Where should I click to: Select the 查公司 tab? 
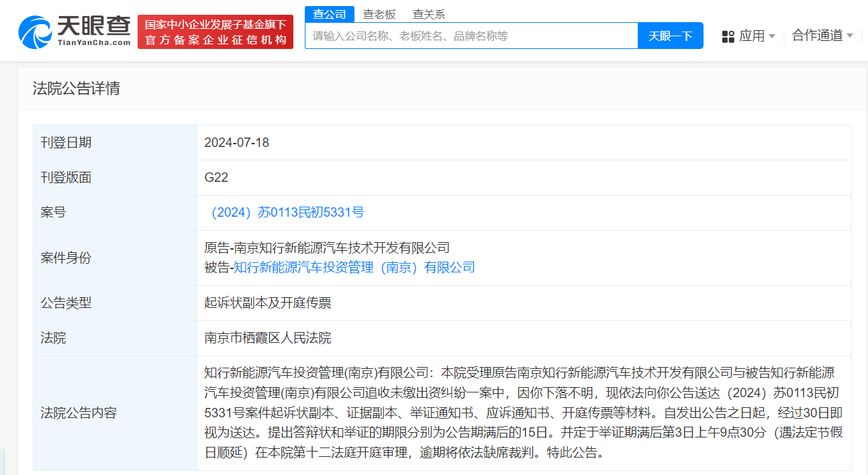coord(330,14)
